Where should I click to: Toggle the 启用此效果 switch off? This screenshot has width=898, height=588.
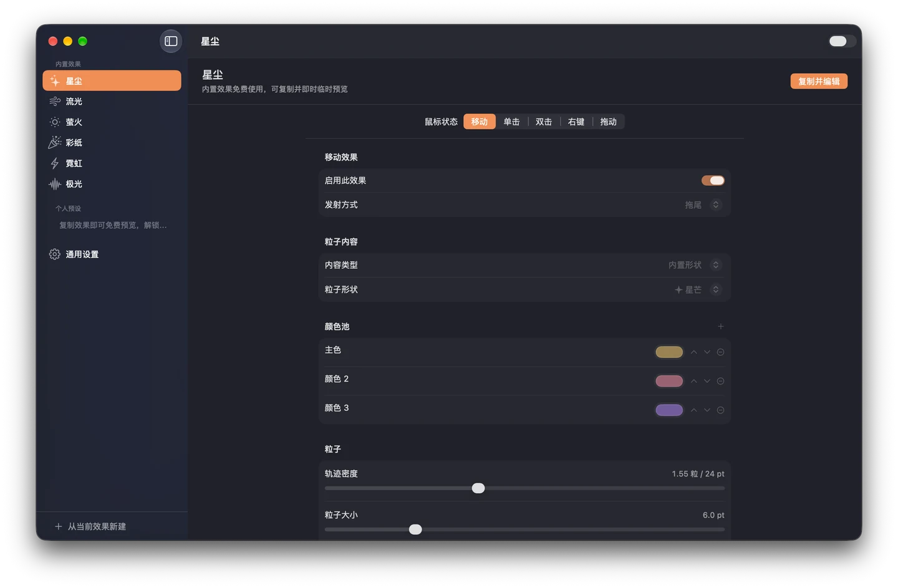tap(713, 180)
